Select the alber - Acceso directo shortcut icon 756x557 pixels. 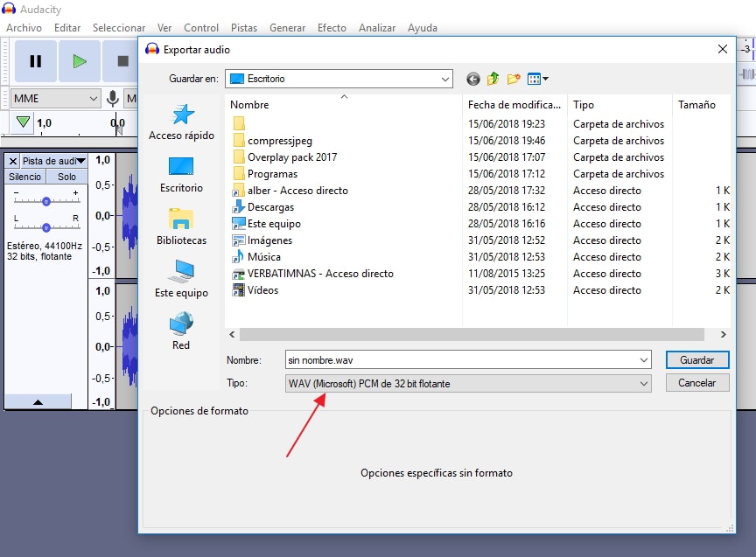tap(239, 191)
